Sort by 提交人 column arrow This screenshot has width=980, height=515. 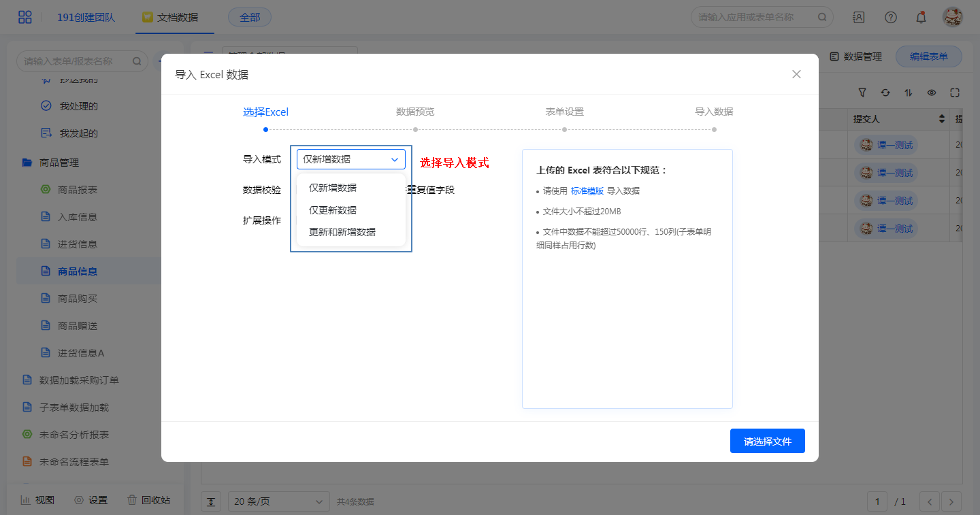pos(942,119)
